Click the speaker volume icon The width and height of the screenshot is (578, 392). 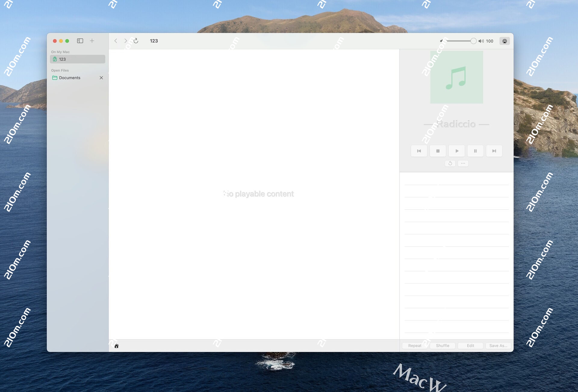(x=481, y=41)
